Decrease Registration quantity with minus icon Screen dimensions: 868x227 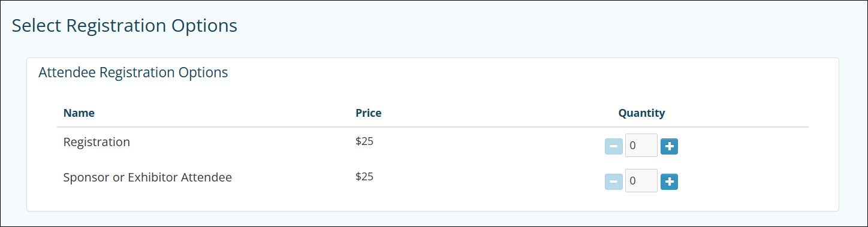coord(614,146)
